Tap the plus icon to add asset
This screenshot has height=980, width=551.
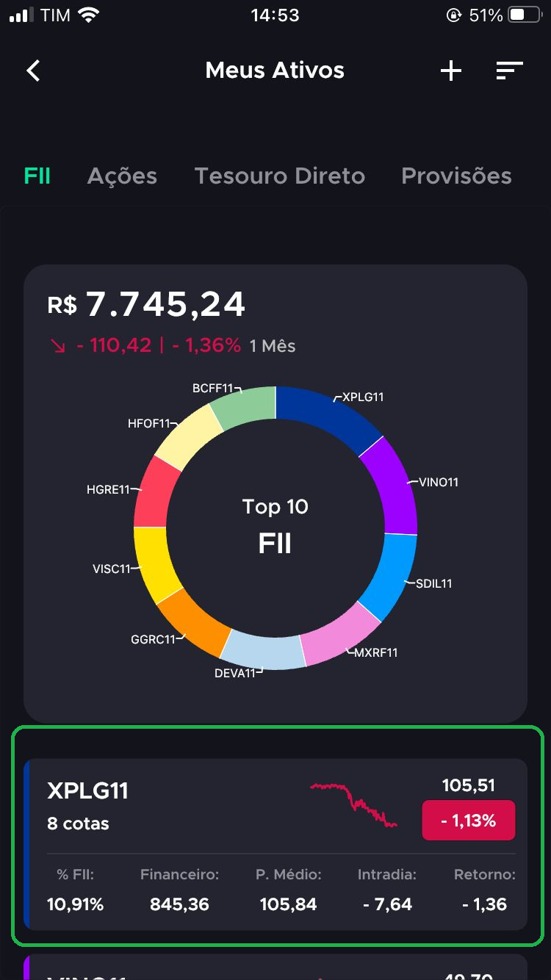(450, 71)
